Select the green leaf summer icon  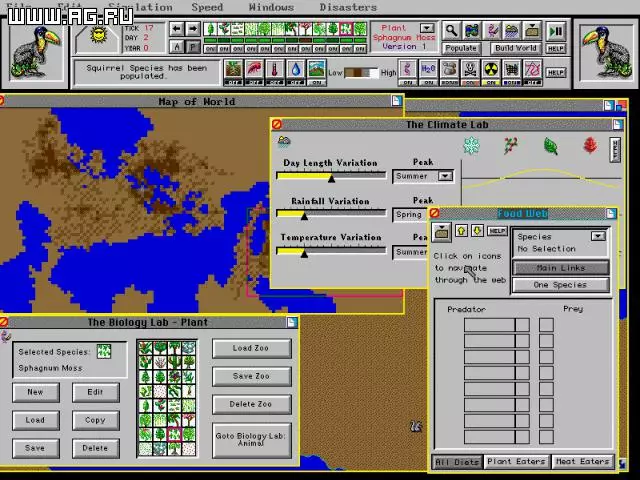click(550, 146)
